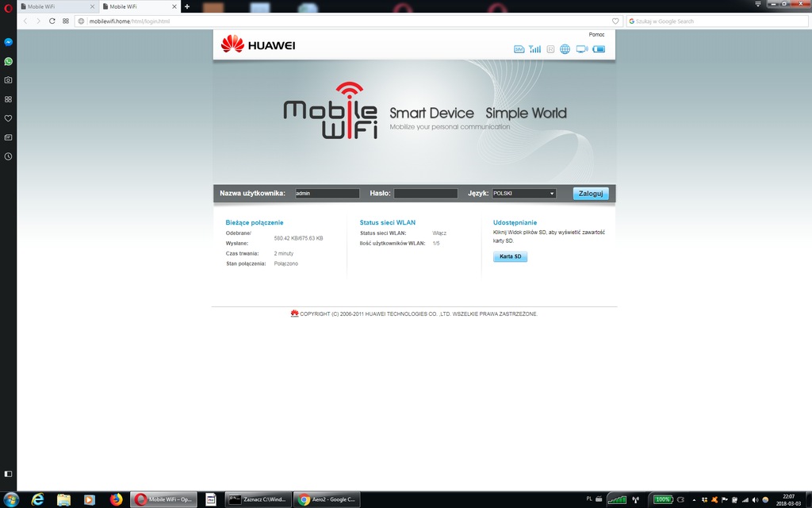Click the Action Center flag tray icon
This screenshot has height=508, width=812.
725,500
